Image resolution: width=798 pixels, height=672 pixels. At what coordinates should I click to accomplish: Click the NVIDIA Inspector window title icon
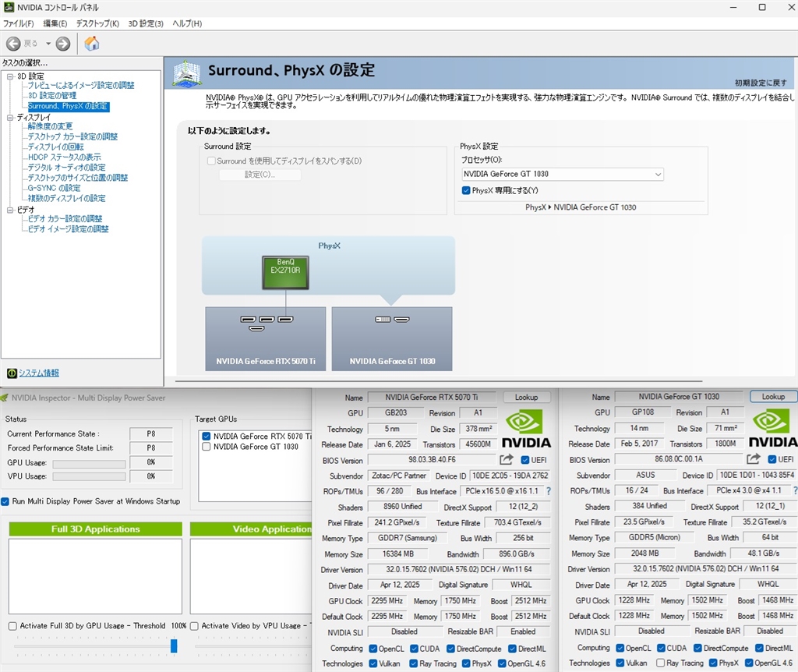tap(4, 398)
